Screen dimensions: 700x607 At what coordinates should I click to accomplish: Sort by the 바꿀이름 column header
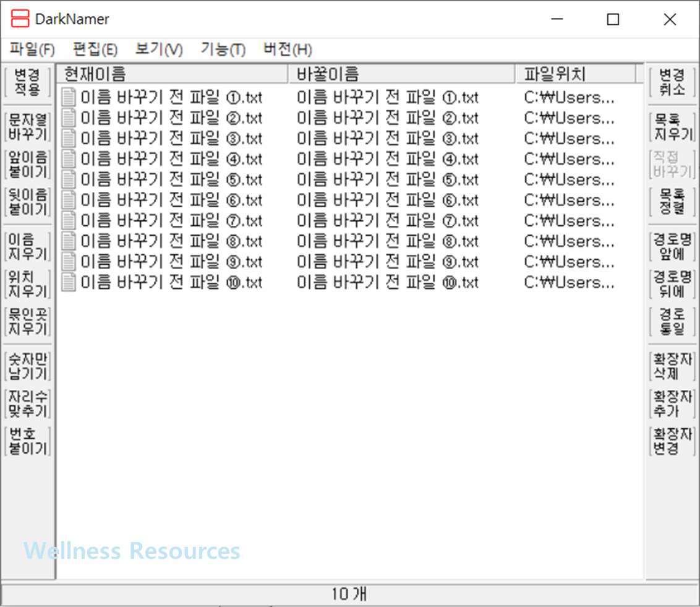(402, 74)
